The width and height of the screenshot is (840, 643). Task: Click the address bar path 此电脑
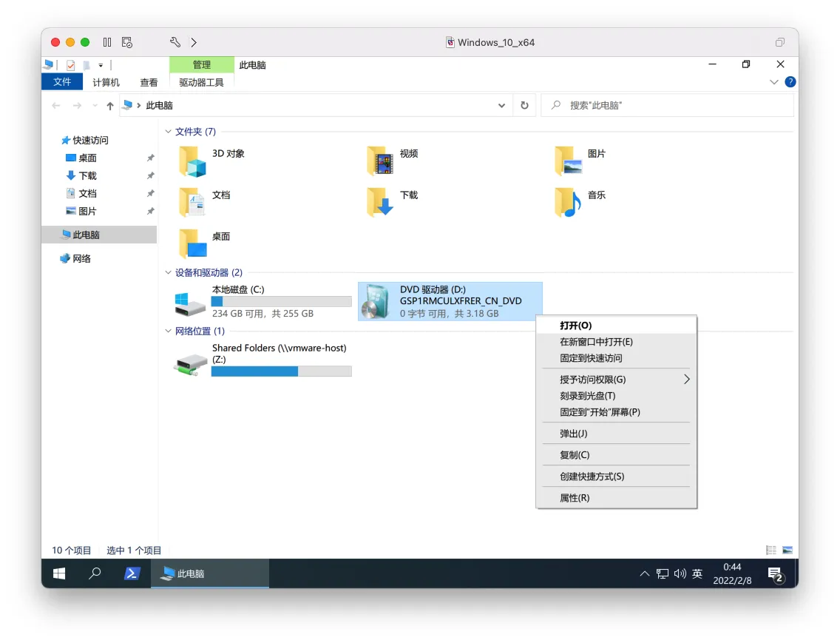159,106
